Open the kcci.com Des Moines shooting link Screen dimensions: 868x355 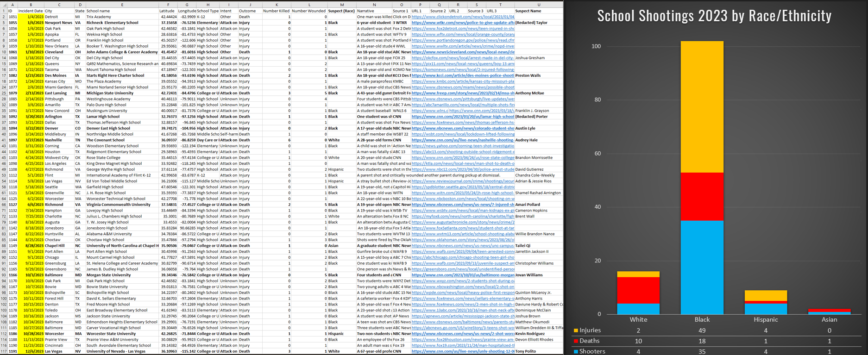[463, 75]
